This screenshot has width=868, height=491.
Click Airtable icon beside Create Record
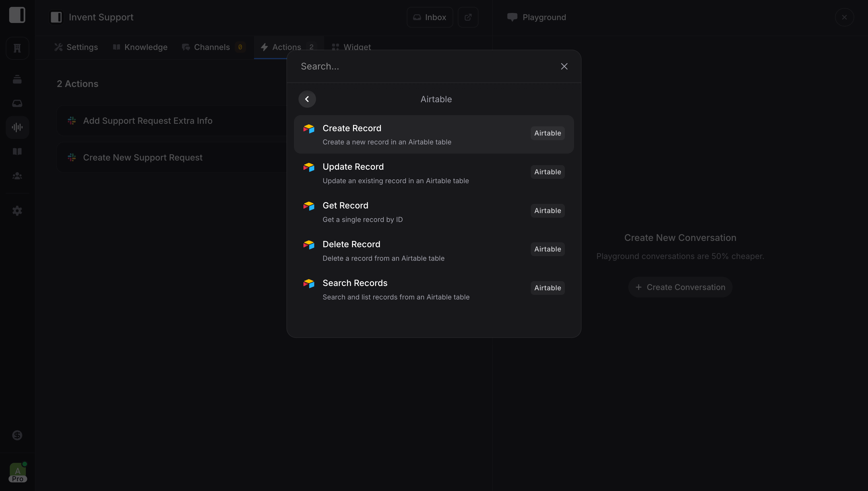309,129
